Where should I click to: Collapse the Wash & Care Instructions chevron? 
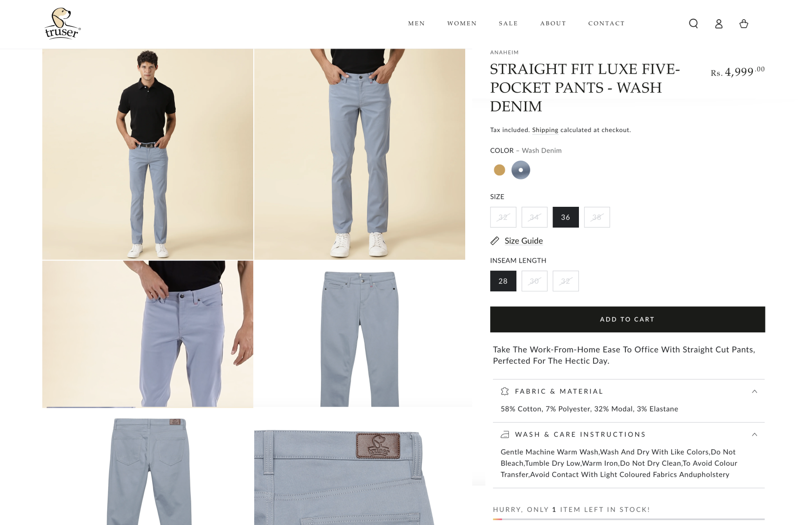coord(754,434)
